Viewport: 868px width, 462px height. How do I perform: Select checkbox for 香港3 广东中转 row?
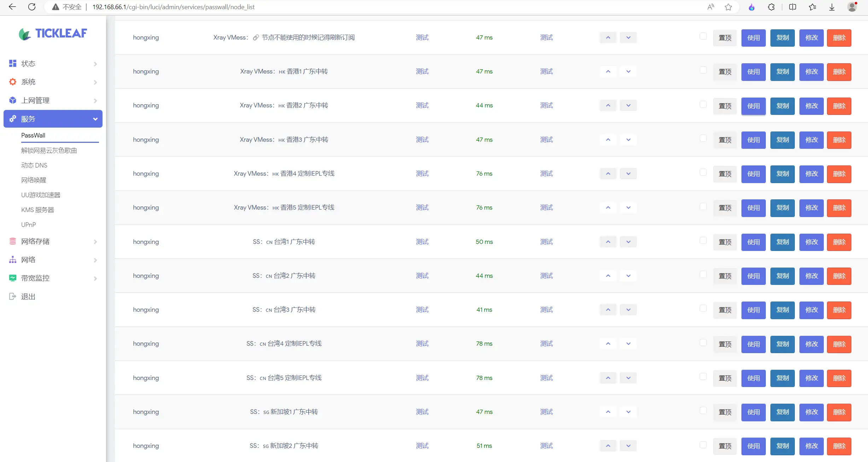point(703,138)
